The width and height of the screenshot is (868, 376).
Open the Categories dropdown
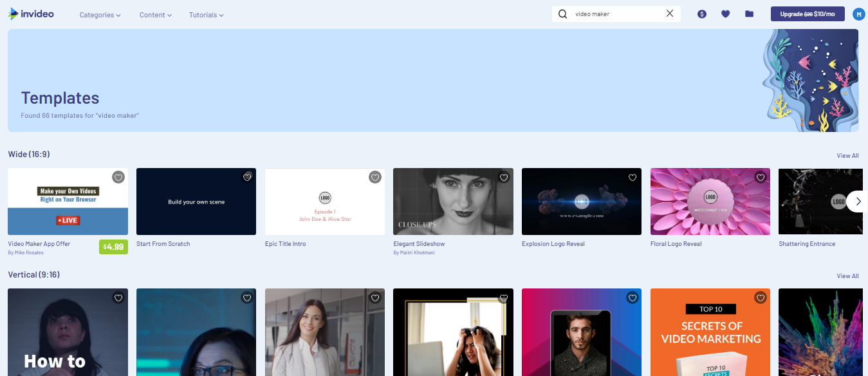pos(100,15)
